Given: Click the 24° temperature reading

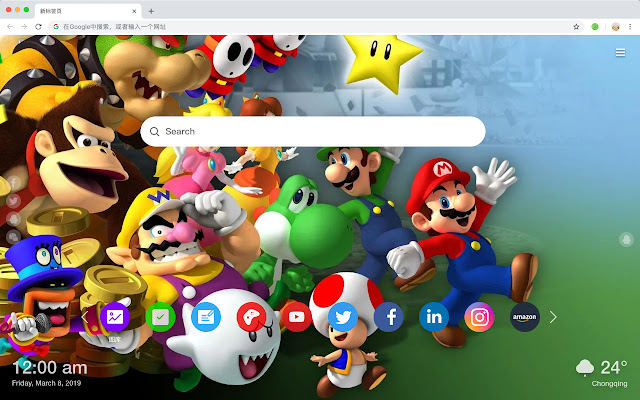Looking at the screenshot, I should point(613,368).
